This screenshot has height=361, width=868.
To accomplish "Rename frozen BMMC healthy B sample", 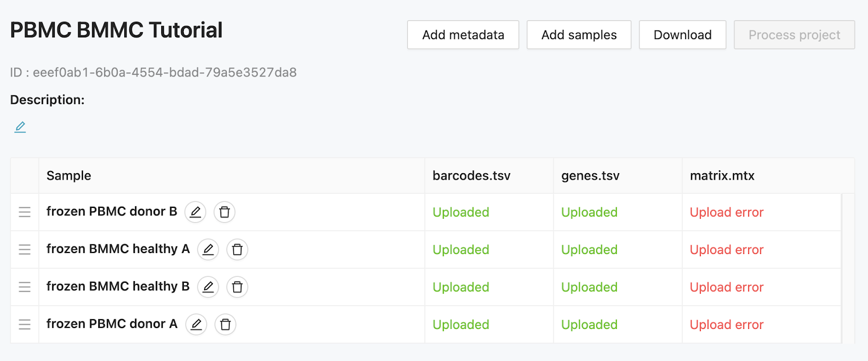I will click(208, 287).
